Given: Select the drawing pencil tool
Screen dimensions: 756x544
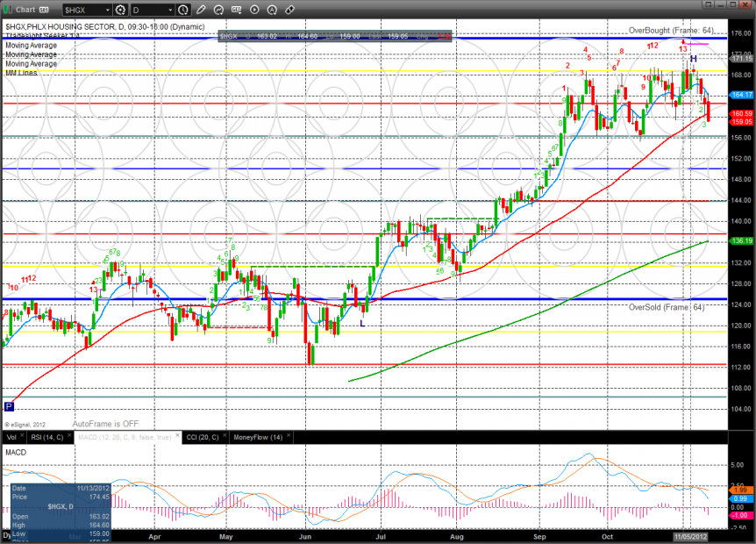Looking at the screenshot, I should (201, 10).
